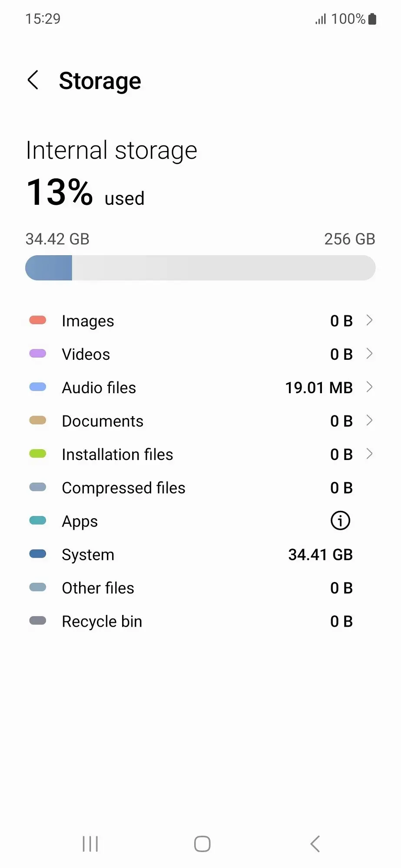Select the Other files row
The width and height of the screenshot is (401, 868).
tap(200, 587)
